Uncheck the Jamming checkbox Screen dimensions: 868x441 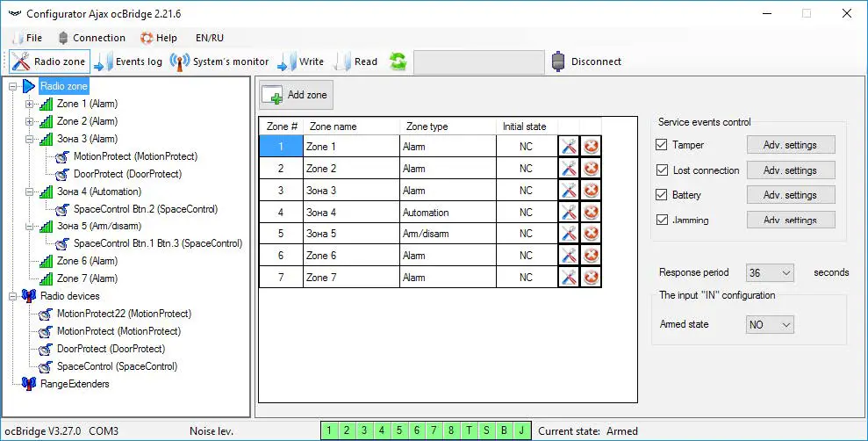[661, 220]
